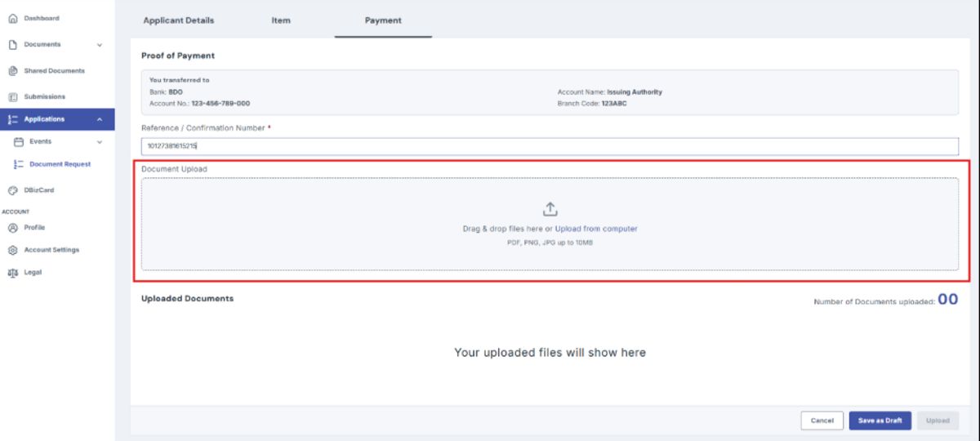Click the Proof of Payment heading
This screenshot has height=441, width=980.
tap(178, 56)
